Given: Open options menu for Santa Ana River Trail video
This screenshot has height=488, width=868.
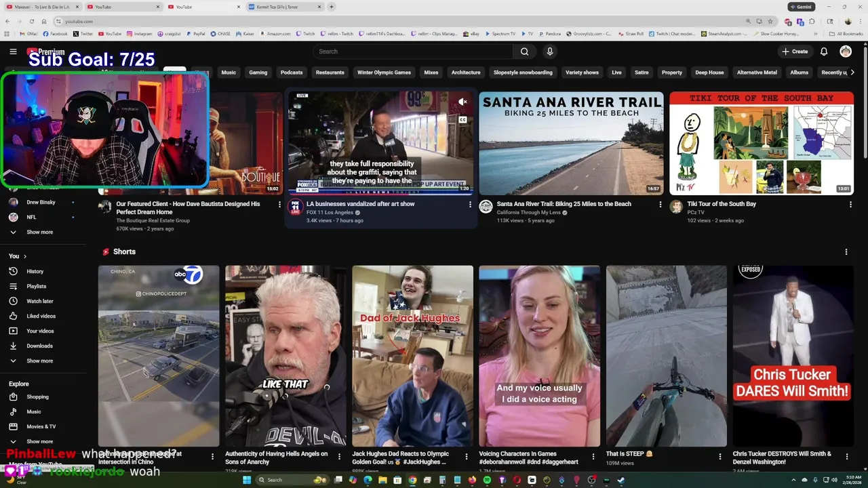Looking at the screenshot, I should (x=660, y=204).
